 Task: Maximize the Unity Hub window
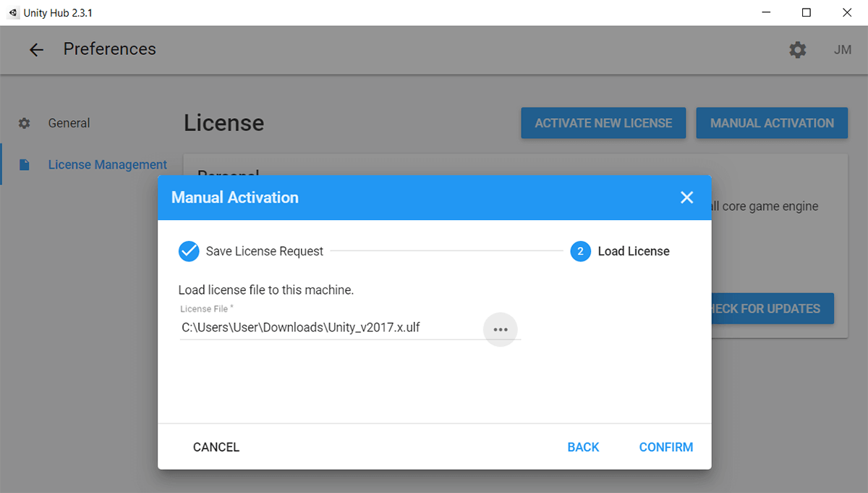[x=806, y=13]
